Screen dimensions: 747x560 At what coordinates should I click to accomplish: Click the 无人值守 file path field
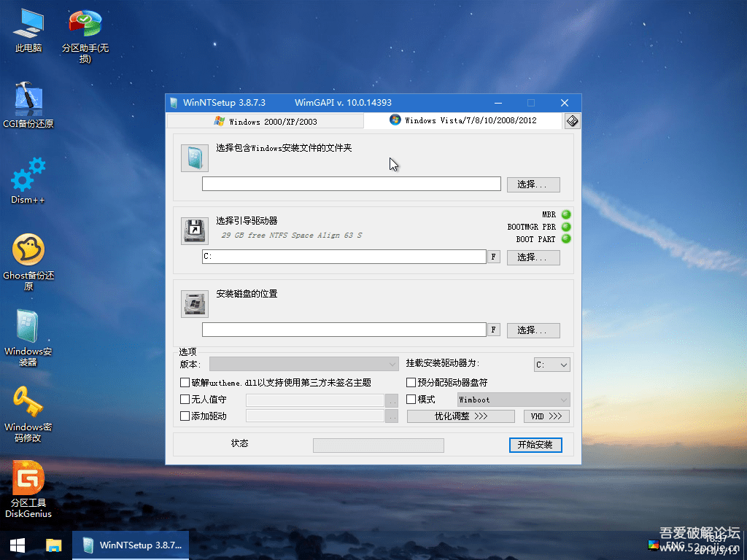[315, 400]
